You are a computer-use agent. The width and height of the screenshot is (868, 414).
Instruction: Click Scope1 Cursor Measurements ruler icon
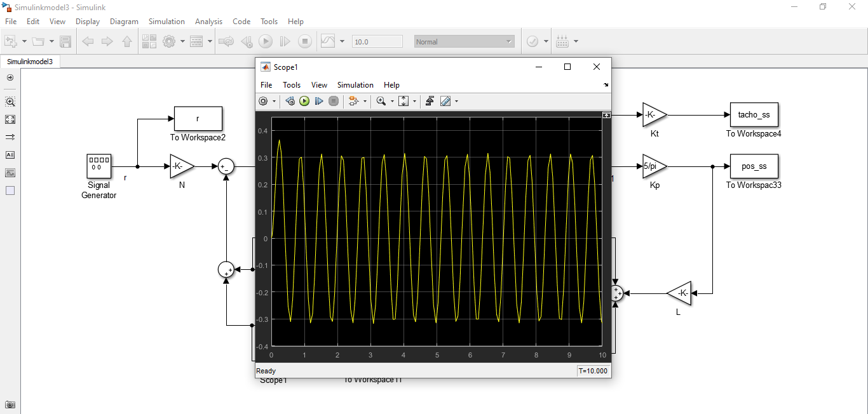click(x=445, y=101)
